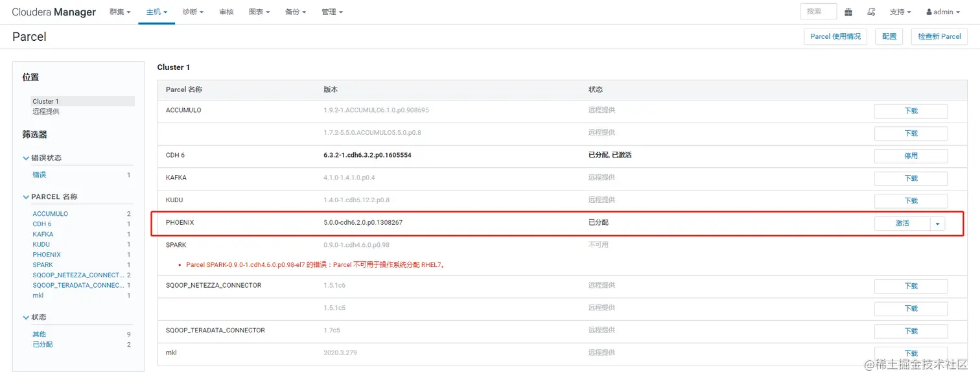
Task: Select Cluster 1 under 位置
Action: coord(83,101)
